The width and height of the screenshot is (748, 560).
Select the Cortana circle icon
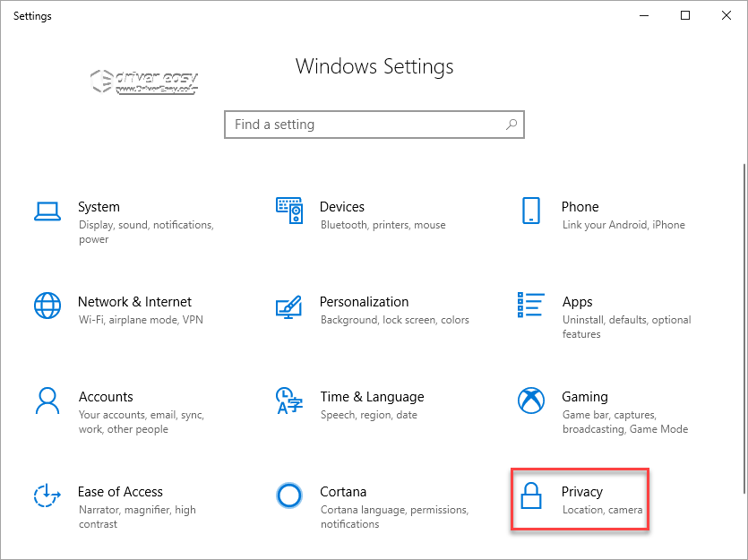coord(289,495)
